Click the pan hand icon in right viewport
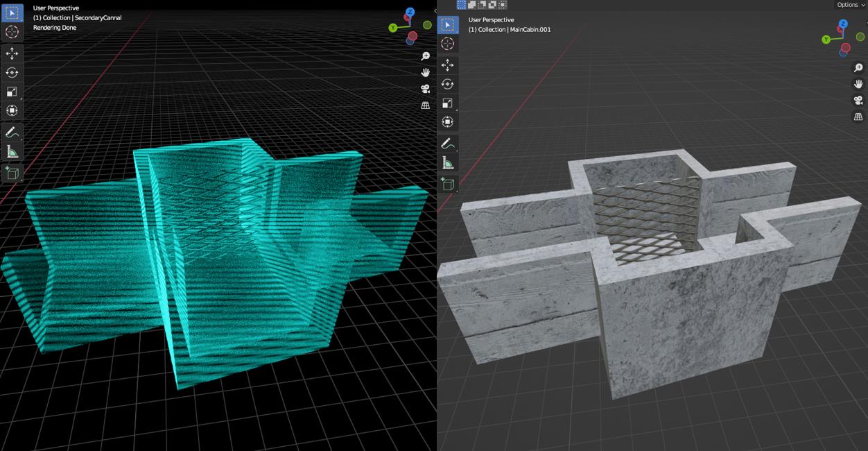The image size is (868, 451). click(858, 84)
